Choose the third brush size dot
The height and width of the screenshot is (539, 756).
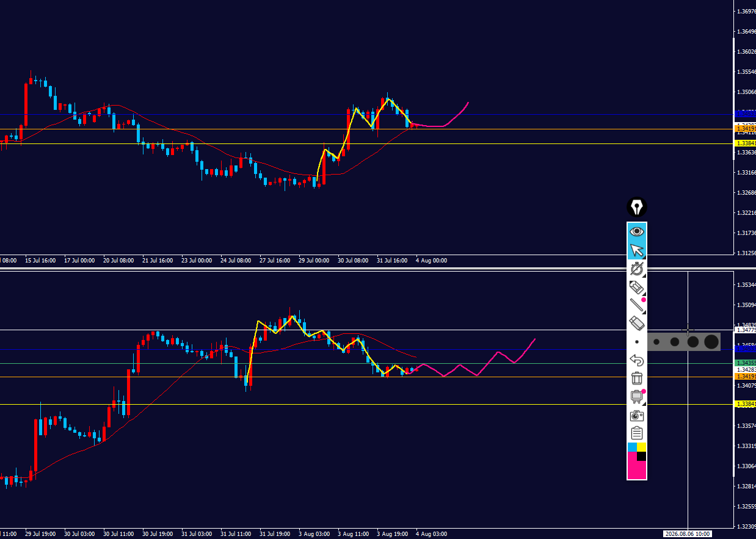tap(692, 342)
